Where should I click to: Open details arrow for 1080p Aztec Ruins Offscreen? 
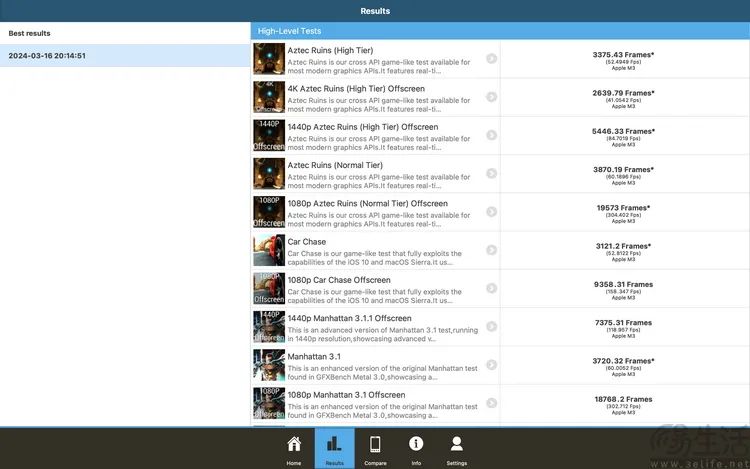[491, 211]
